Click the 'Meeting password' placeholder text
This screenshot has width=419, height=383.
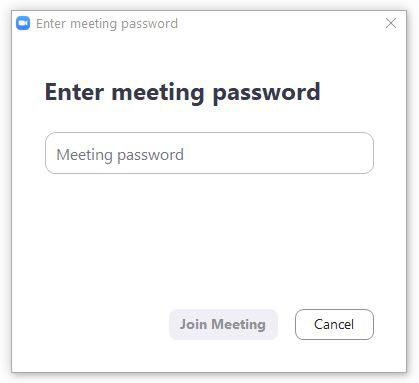[x=120, y=155]
